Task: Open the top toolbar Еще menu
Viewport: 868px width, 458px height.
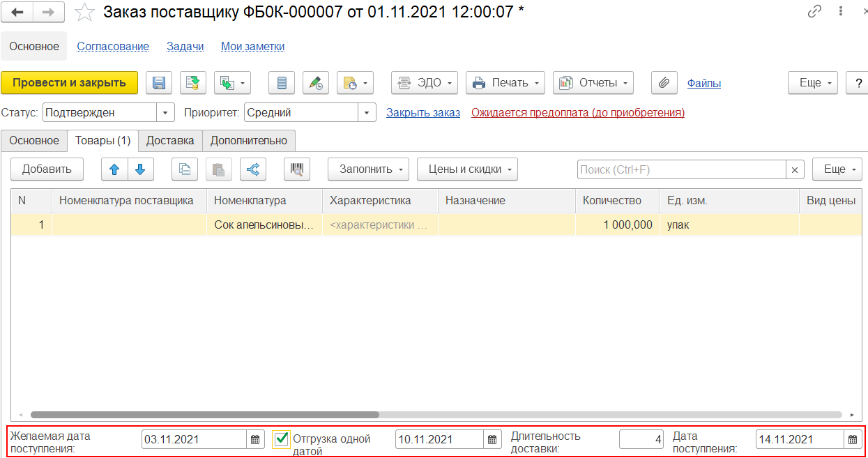Action: click(813, 82)
